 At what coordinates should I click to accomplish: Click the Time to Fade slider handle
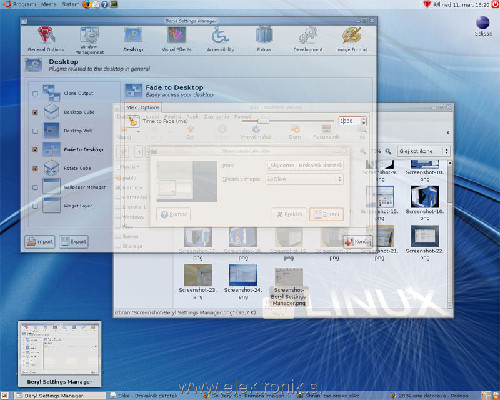[x=263, y=121]
